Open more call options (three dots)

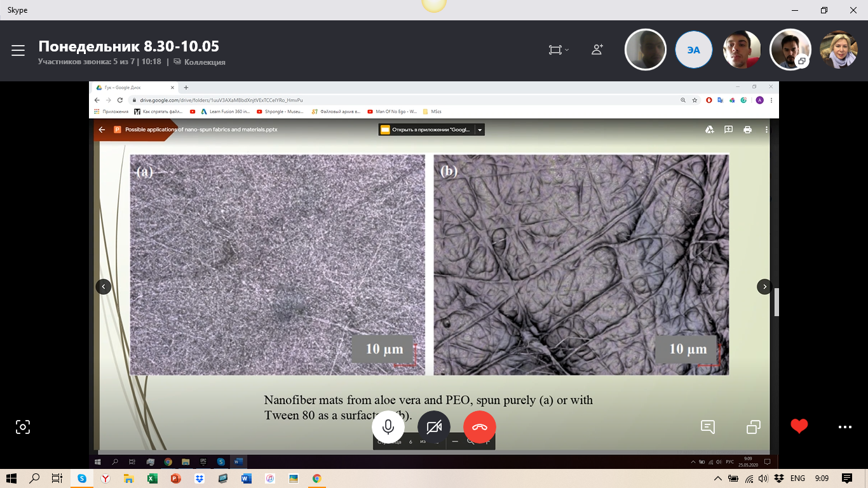844,427
